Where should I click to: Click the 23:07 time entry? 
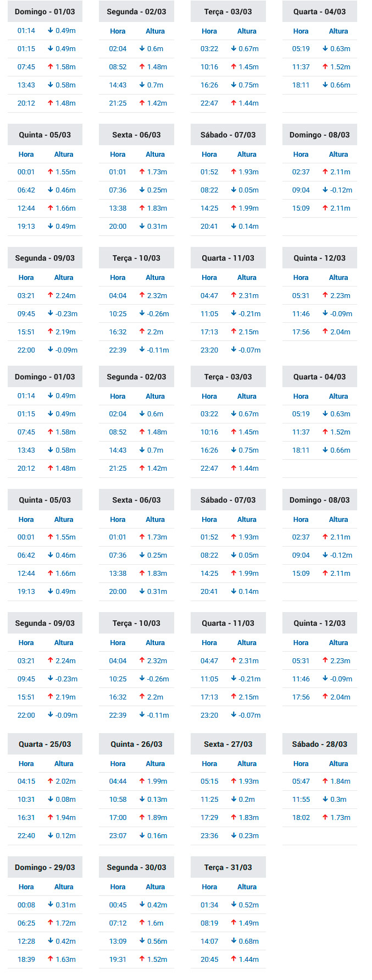[118, 835]
